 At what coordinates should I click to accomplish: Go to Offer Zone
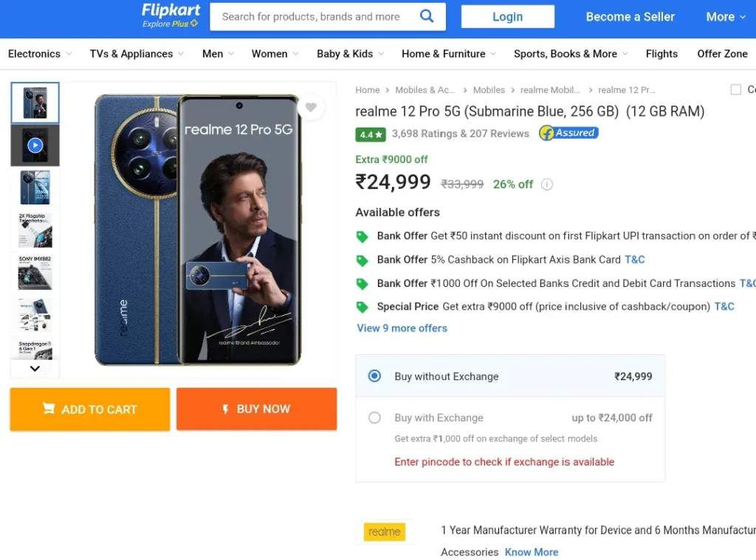click(722, 54)
